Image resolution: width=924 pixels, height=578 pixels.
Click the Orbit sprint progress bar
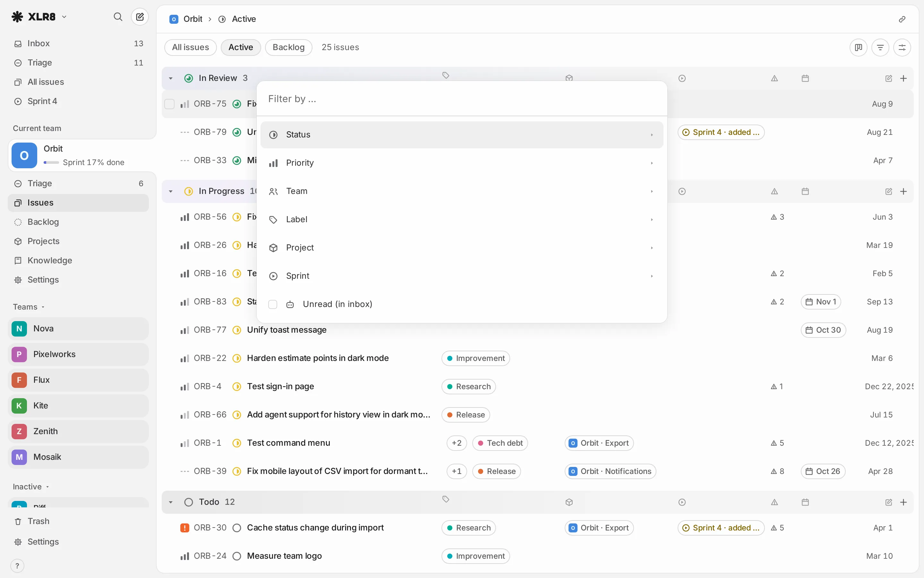point(51,162)
